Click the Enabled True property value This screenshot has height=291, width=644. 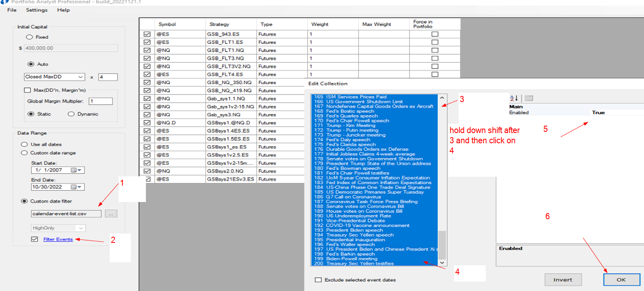598,113
